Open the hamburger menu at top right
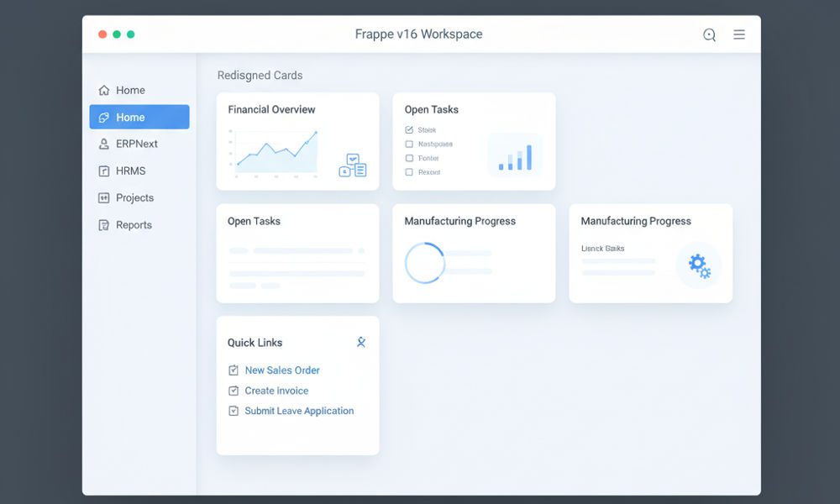Image resolution: width=840 pixels, height=504 pixels. (739, 34)
